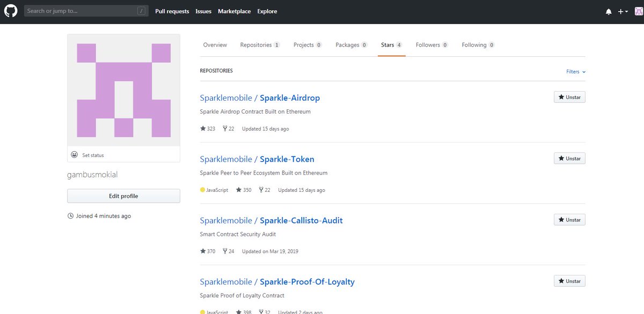
Task: Click the Edit profile button
Action: (123, 196)
